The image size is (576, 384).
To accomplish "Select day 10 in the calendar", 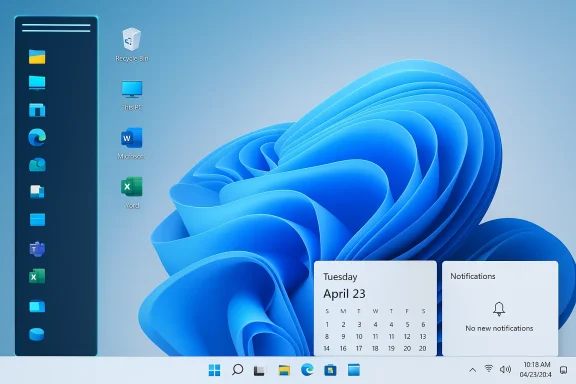I will point(359,337).
